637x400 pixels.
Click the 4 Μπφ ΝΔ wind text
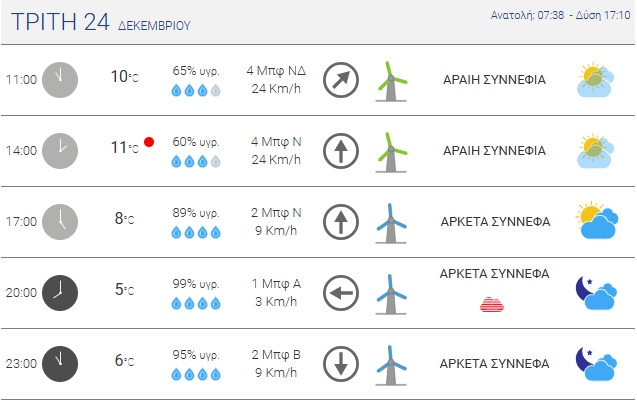coord(276,71)
